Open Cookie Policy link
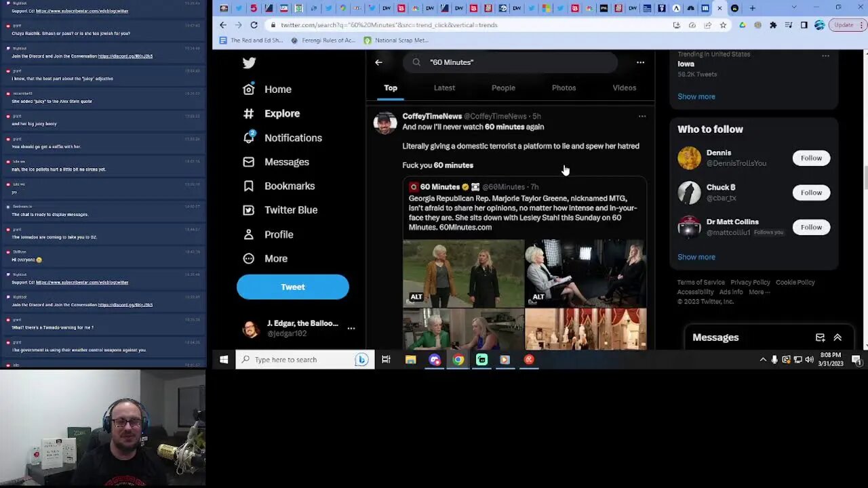The height and width of the screenshot is (488, 868). pos(795,283)
